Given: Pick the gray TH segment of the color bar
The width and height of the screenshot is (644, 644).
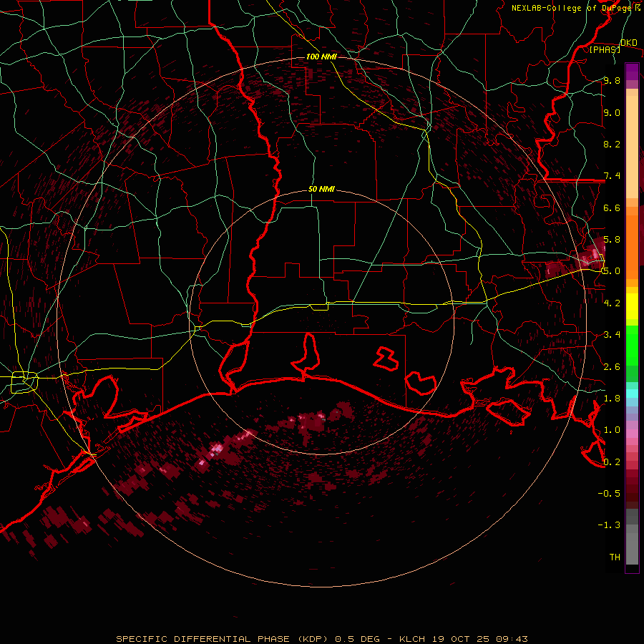Looking at the screenshot, I should point(632,548).
